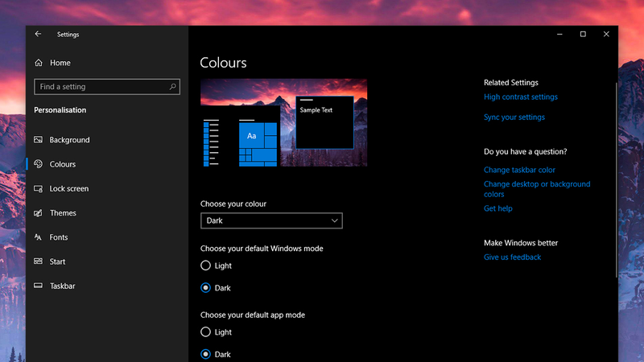
Task: Click the Start tiles icon
Action: click(x=38, y=261)
